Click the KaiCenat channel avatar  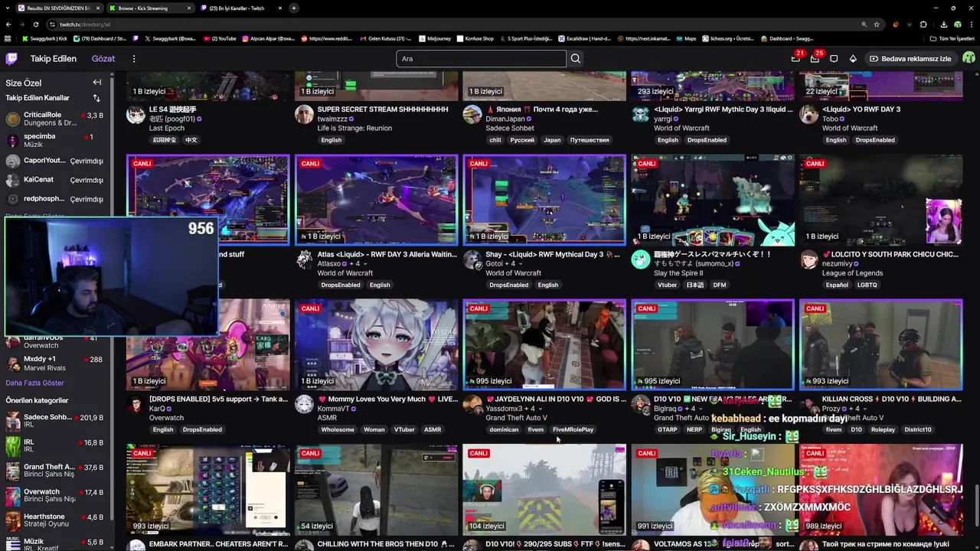point(13,181)
